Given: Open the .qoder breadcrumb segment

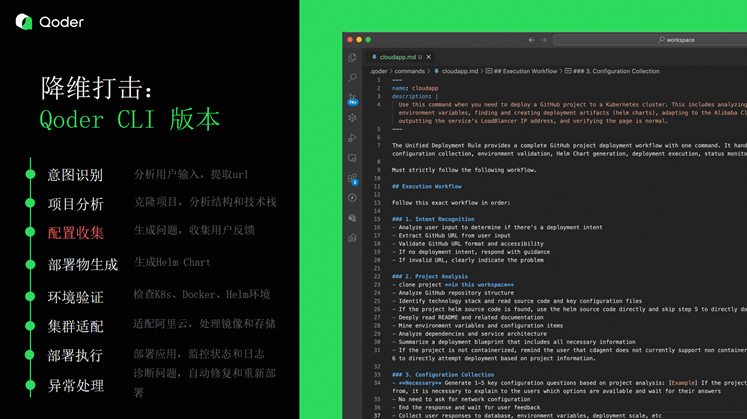Looking at the screenshot, I should tap(379, 71).
